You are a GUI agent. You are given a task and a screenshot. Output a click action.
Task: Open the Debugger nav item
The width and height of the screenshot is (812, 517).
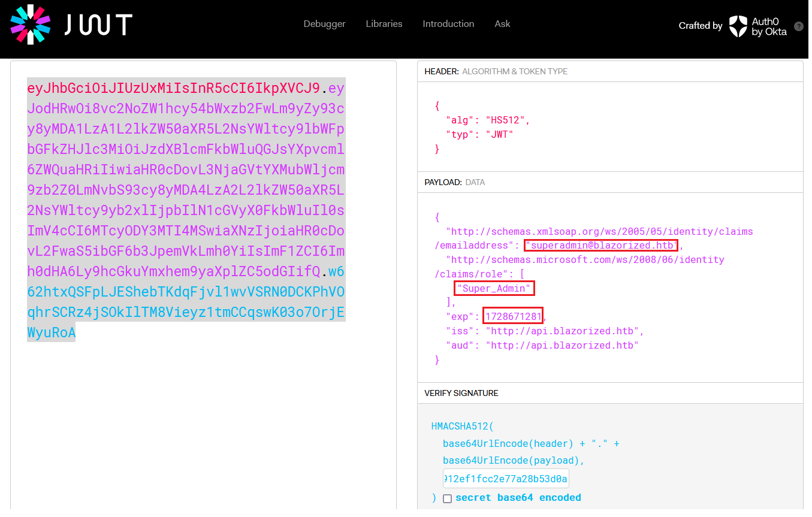click(324, 24)
